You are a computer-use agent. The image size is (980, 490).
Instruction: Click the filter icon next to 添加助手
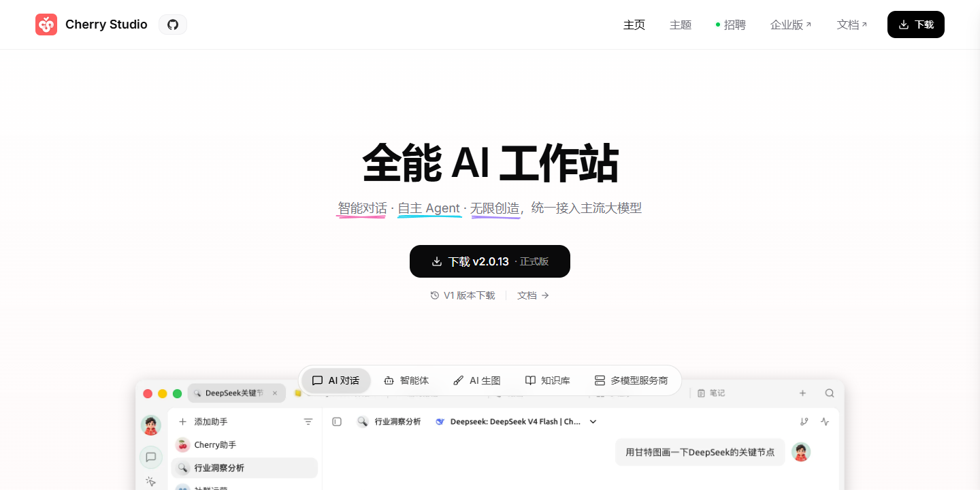[308, 422]
